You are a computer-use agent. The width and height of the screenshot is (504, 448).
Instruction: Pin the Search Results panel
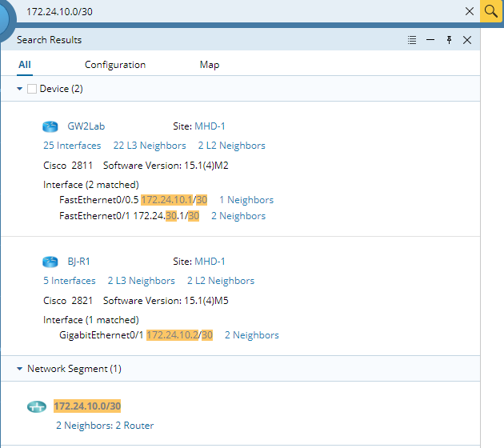tap(449, 40)
